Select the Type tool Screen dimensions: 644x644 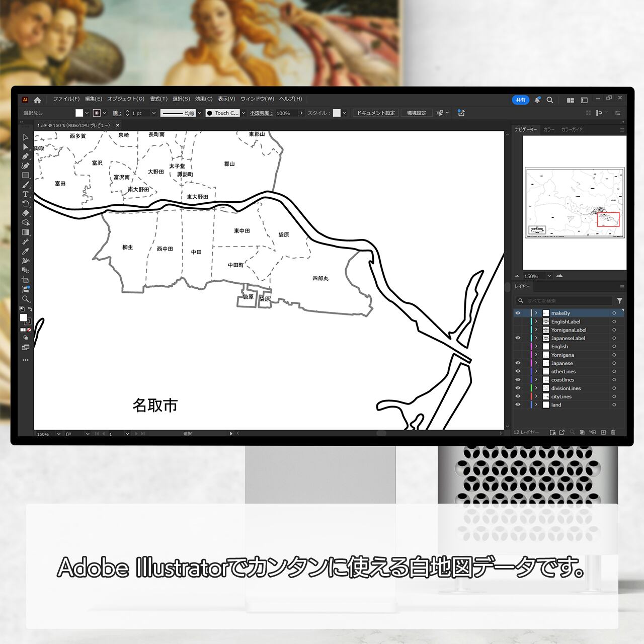26,194
